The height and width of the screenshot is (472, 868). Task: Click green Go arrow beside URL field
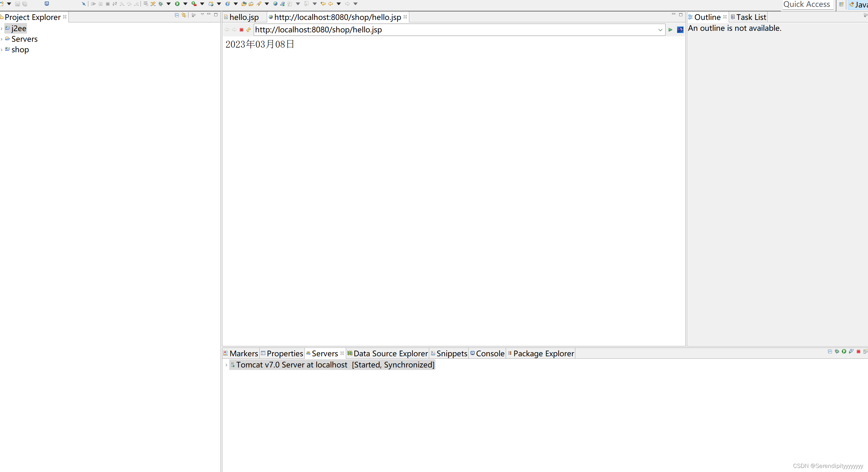tap(670, 30)
